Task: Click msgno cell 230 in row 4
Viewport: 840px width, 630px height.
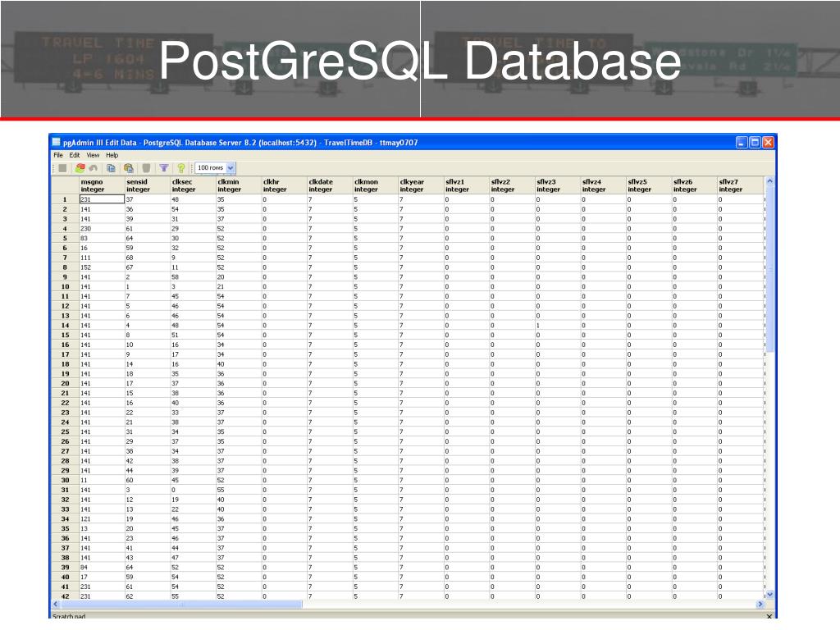Action: (x=102, y=228)
